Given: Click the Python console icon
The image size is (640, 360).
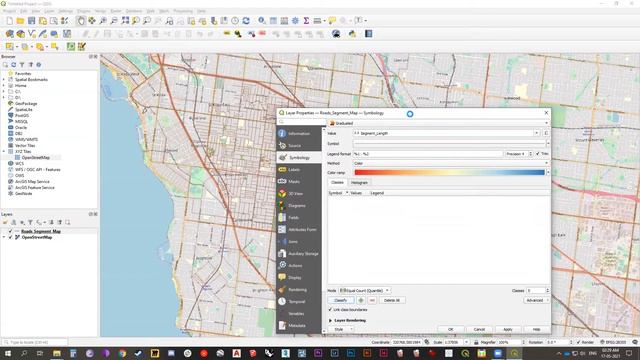Looking at the screenshot, I should pos(352,34).
